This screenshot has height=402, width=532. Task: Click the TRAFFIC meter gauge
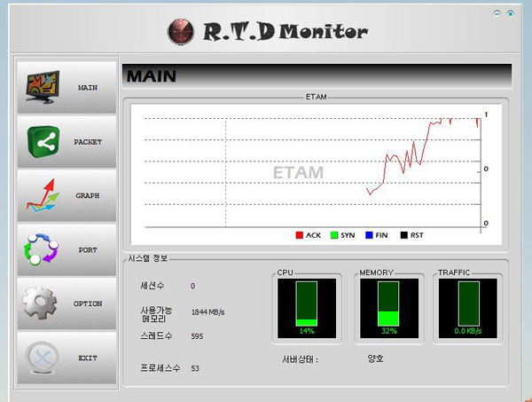coord(468,307)
